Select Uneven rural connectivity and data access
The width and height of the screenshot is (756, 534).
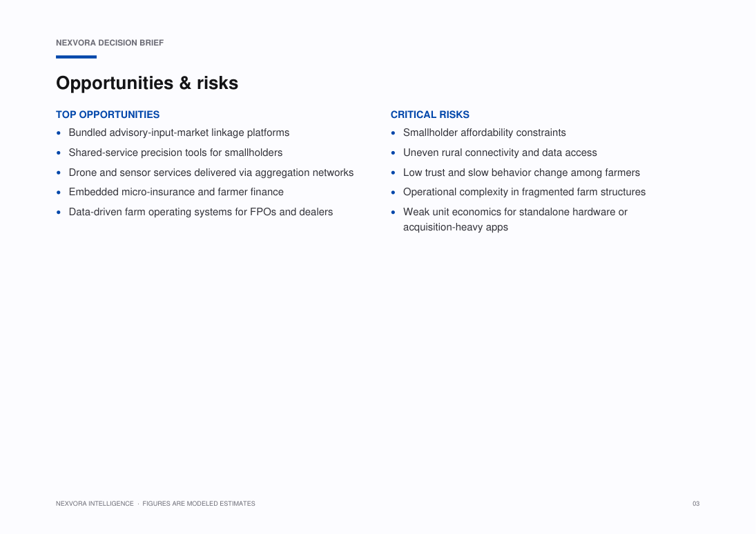point(500,152)
